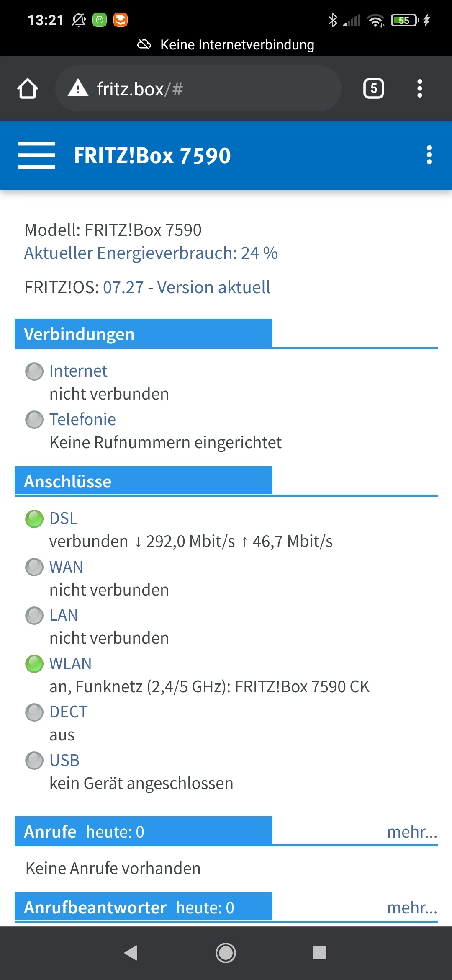452x980 pixels.
Task: Open the FRITZ!Box three-dot options menu
Action: point(429,155)
